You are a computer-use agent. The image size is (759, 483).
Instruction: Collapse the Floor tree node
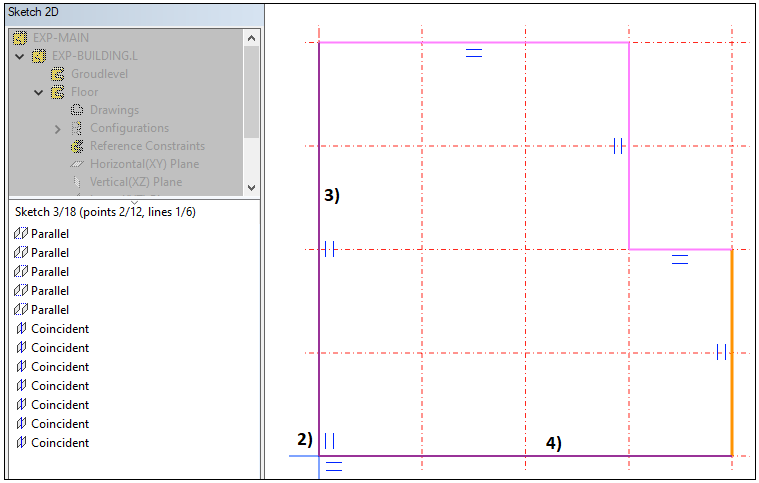click(39, 92)
